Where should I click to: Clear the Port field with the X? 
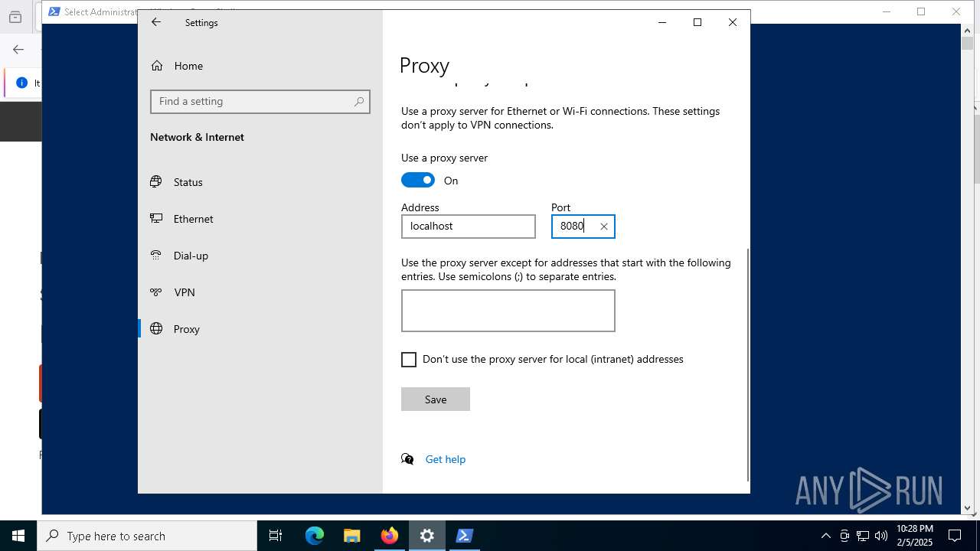pyautogui.click(x=604, y=227)
